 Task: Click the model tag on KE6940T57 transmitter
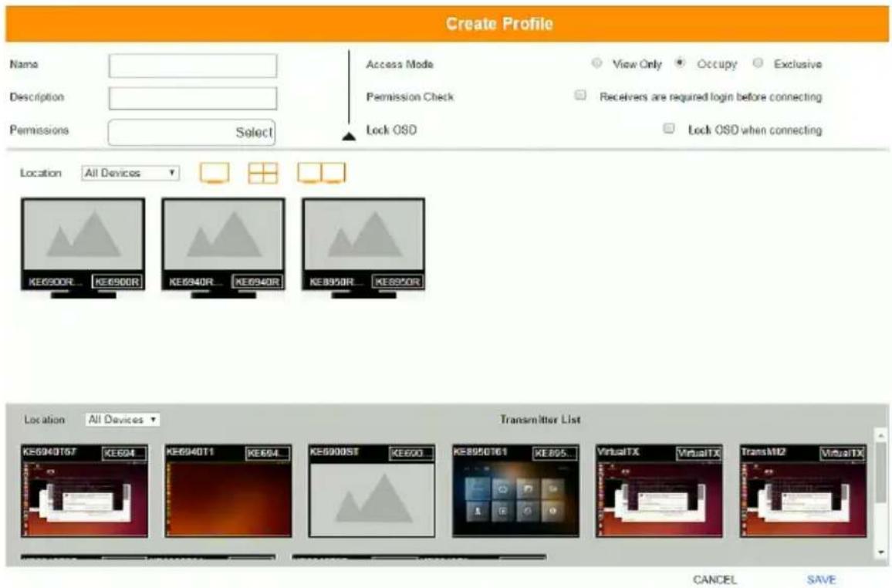[124, 453]
